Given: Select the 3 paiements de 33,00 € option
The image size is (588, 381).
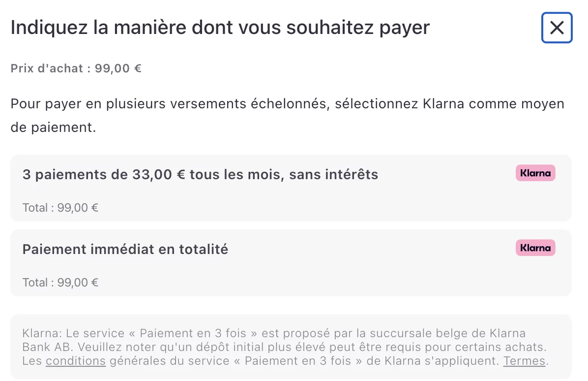Looking at the screenshot, I should [x=200, y=175].
